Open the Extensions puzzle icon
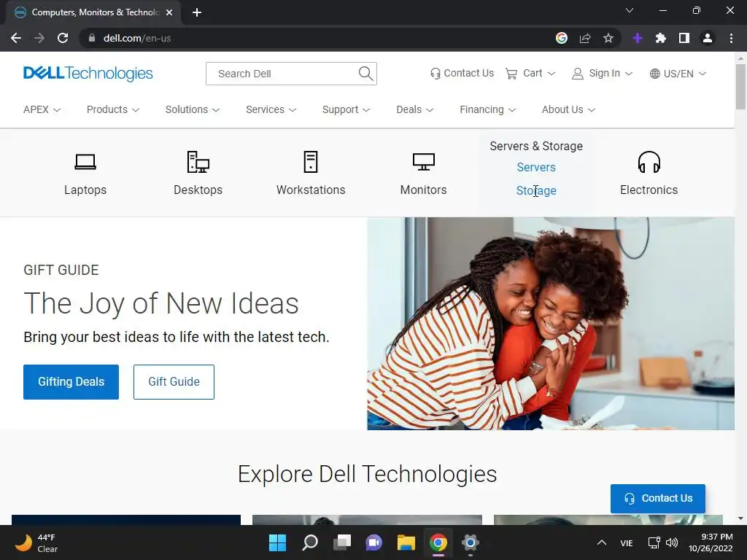The height and width of the screenshot is (560, 747). 661,38
